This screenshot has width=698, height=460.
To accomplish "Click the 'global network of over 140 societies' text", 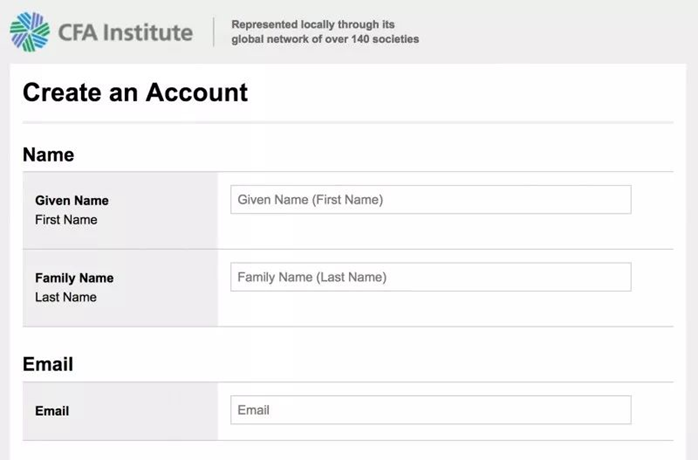I will click(325, 40).
